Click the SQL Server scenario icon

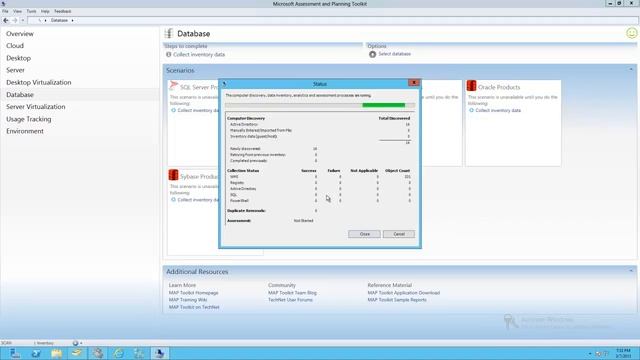click(x=174, y=86)
